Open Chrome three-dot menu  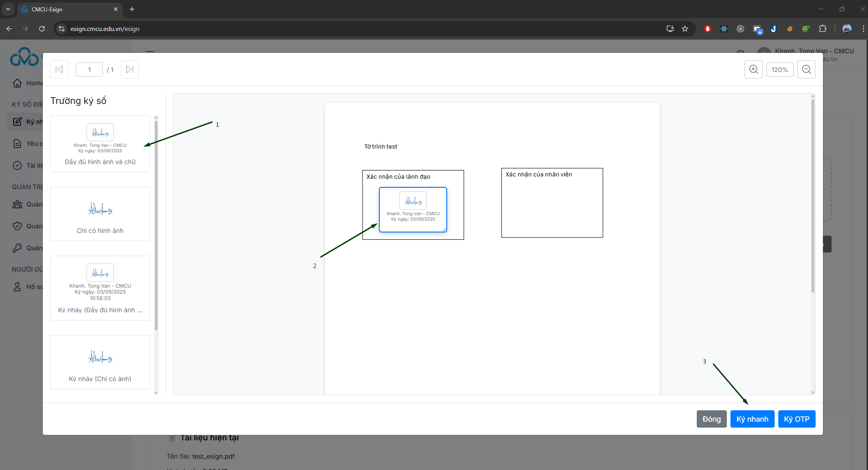[863, 29]
